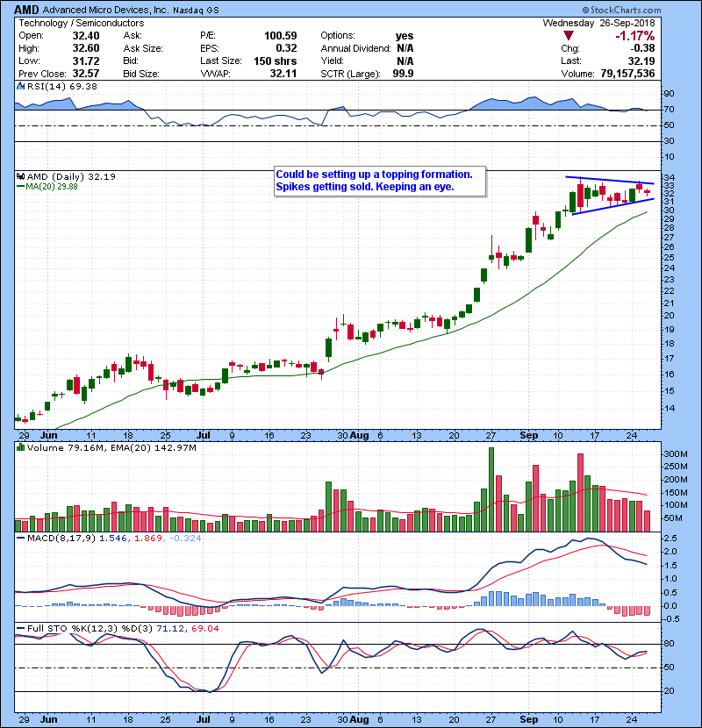
Task: Click the Last Size 150 shrs value
Action: click(275, 61)
